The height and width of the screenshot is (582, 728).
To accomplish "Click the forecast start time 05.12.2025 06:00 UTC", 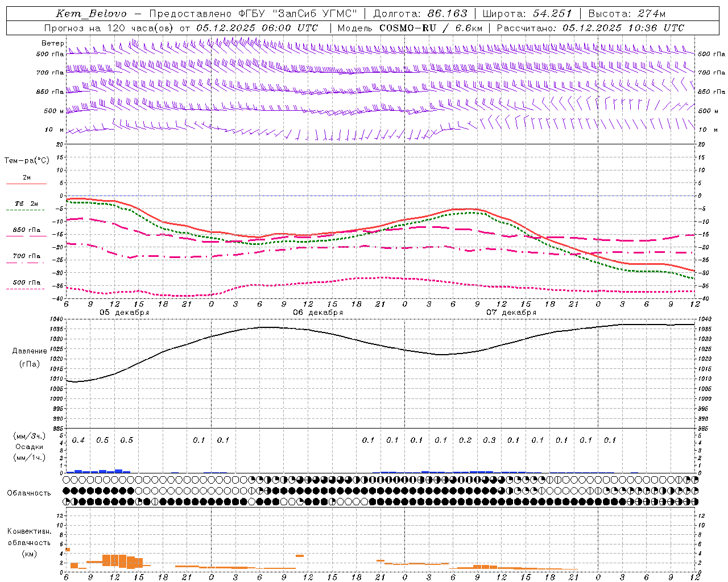I will [257, 28].
